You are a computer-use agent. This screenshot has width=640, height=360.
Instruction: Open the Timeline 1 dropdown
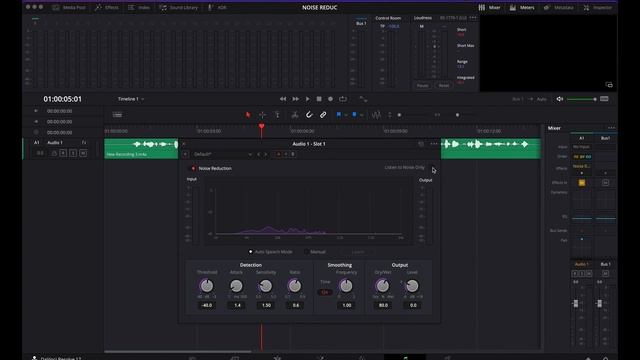click(131, 99)
